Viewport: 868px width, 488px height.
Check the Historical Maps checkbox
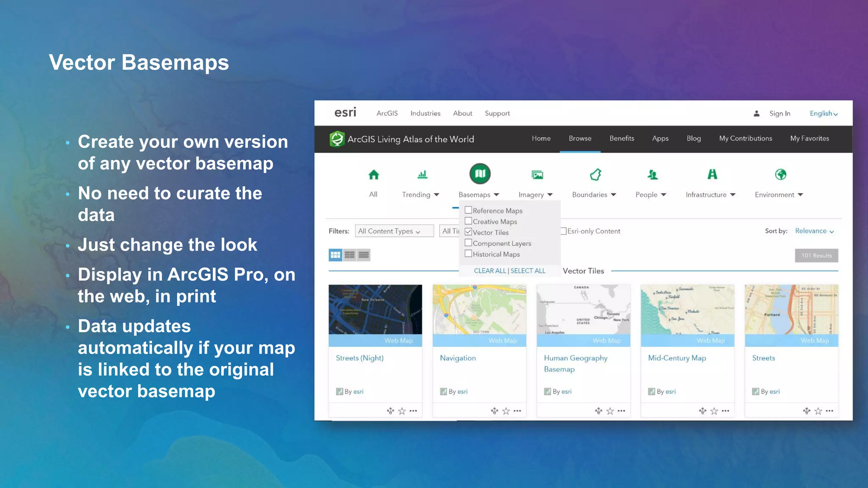[x=468, y=254]
